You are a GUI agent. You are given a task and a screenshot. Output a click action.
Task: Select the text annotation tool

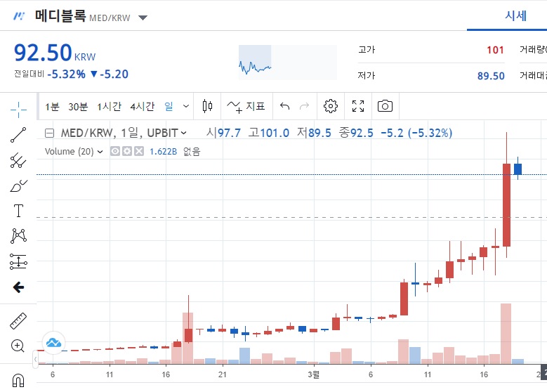pos(18,211)
